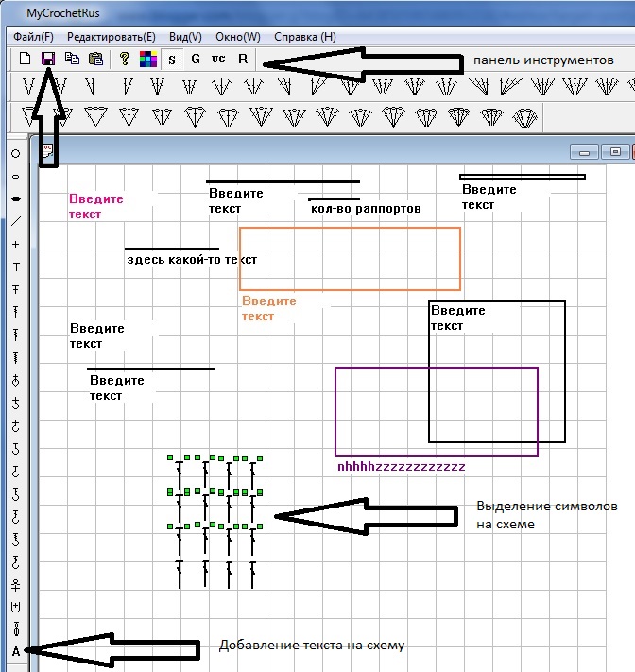Select the open circle ring stitch tool

pos(15,153)
